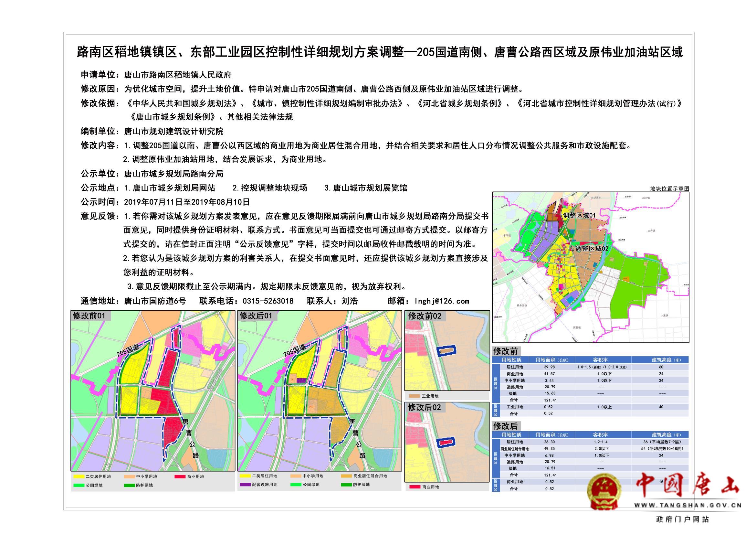The height and width of the screenshot is (535, 756).
Task: Click the brown 工业用地 legend swatch
Action: [414, 396]
